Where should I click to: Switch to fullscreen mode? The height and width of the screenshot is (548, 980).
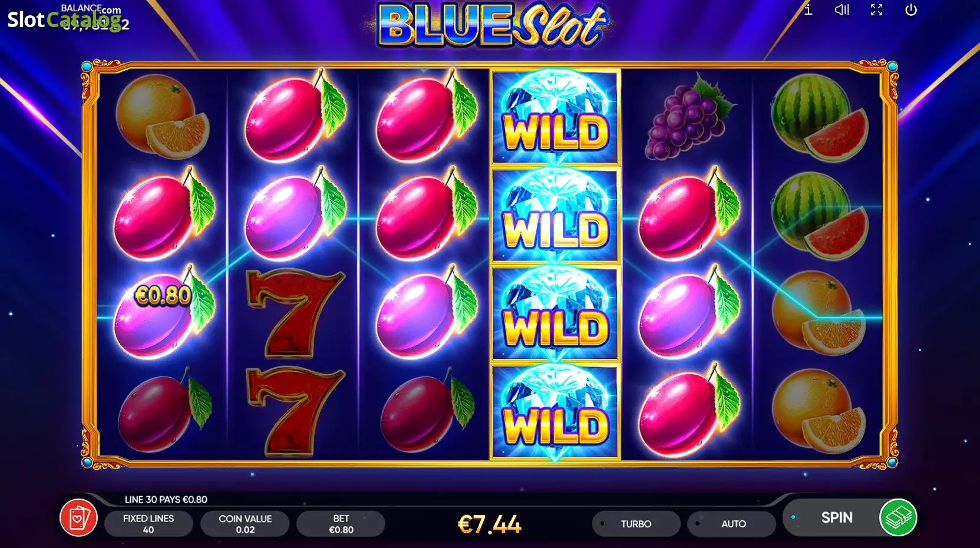pyautogui.click(x=876, y=10)
